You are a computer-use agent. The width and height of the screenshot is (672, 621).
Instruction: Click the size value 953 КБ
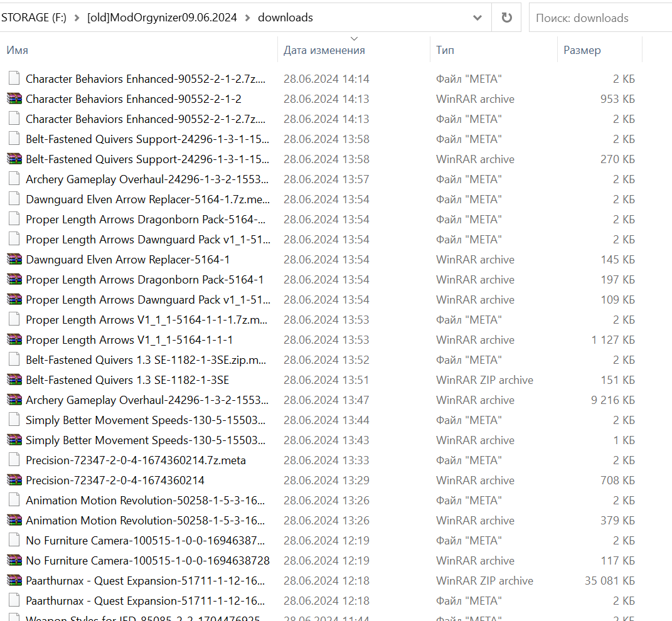[x=617, y=99]
